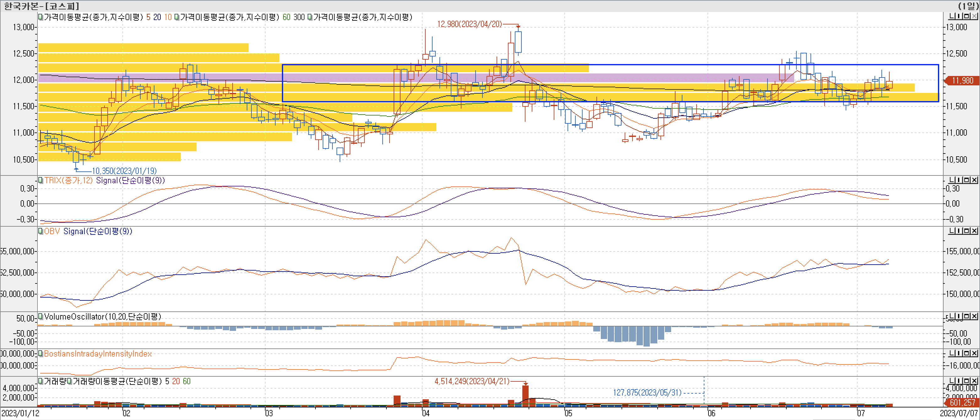The image size is (980, 420).
Task: Toggle the marker beside BostiansIntradayIntensityIndex
Action: 40,354
